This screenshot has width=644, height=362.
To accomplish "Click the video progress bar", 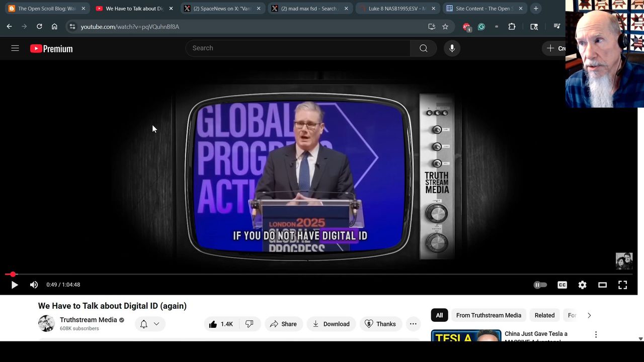I will (322, 275).
